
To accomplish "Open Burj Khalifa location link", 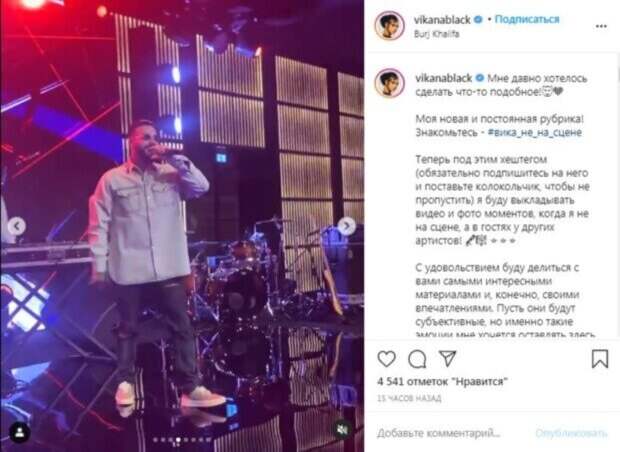I will [x=437, y=34].
